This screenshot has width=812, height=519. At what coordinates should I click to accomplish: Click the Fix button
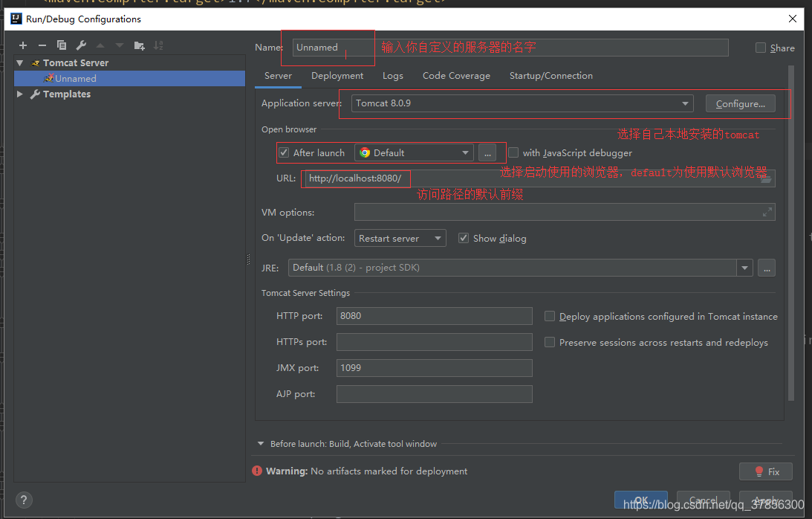[x=766, y=471]
